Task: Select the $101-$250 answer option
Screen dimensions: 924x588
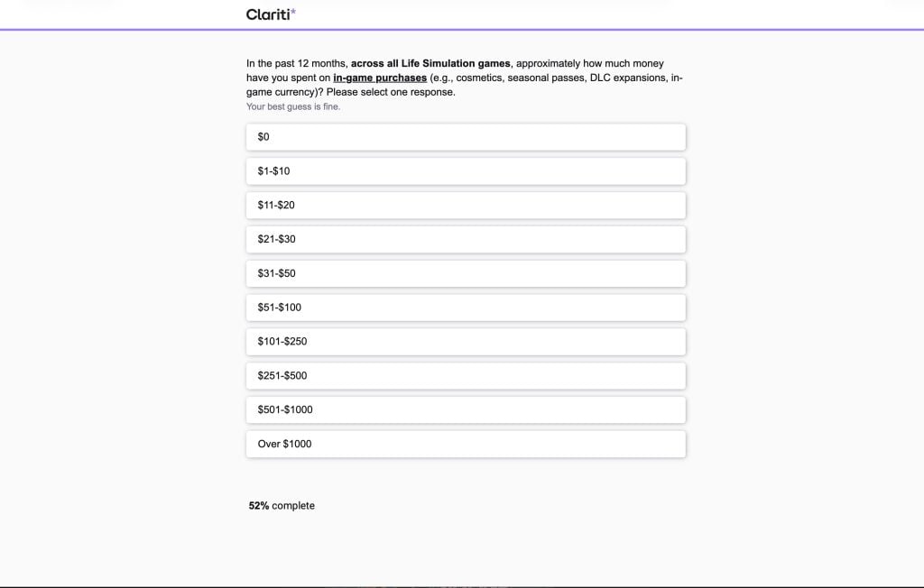Action: coord(465,341)
